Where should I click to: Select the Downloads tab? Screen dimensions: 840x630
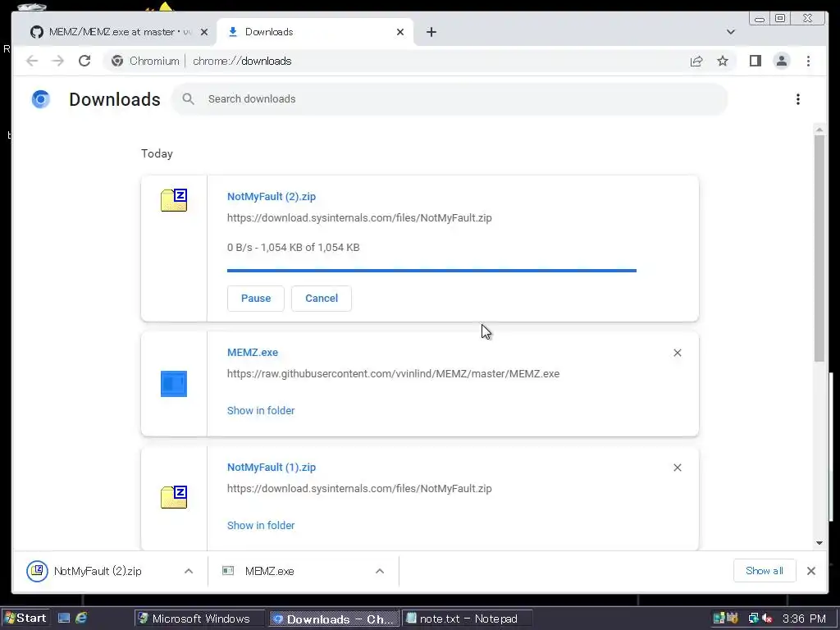315,32
